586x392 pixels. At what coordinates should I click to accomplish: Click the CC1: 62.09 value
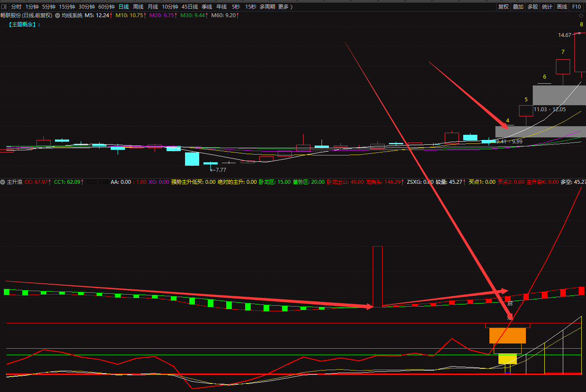[69, 182]
